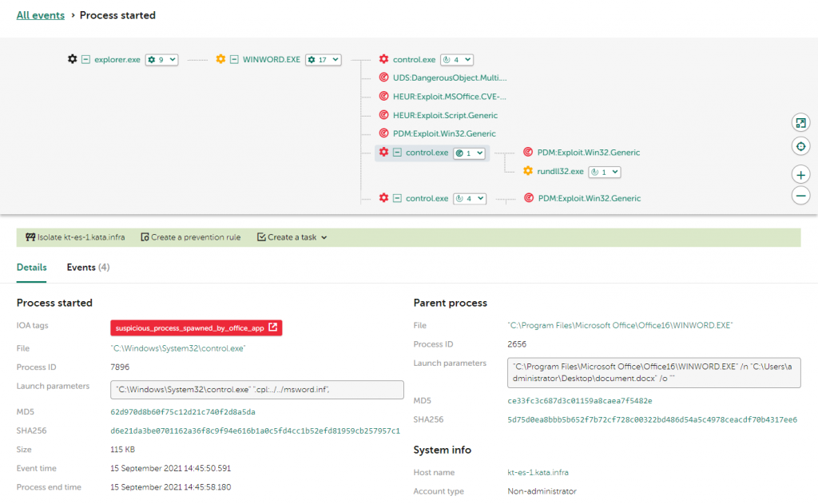Open the process MD5 hash link
Screen dimensions: 818x504
click(183, 411)
